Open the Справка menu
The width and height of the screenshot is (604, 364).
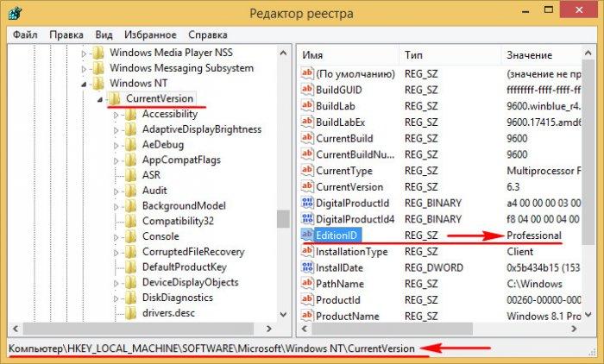click(208, 35)
